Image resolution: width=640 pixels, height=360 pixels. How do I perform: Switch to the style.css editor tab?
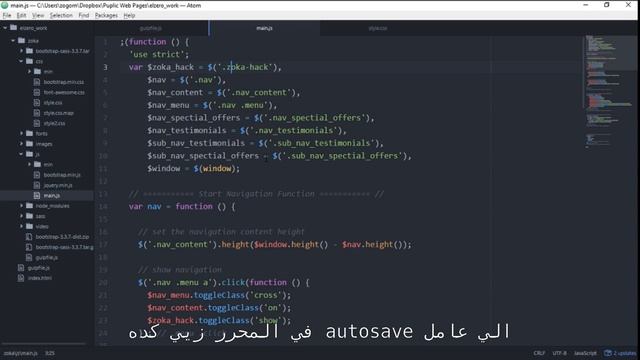378,28
